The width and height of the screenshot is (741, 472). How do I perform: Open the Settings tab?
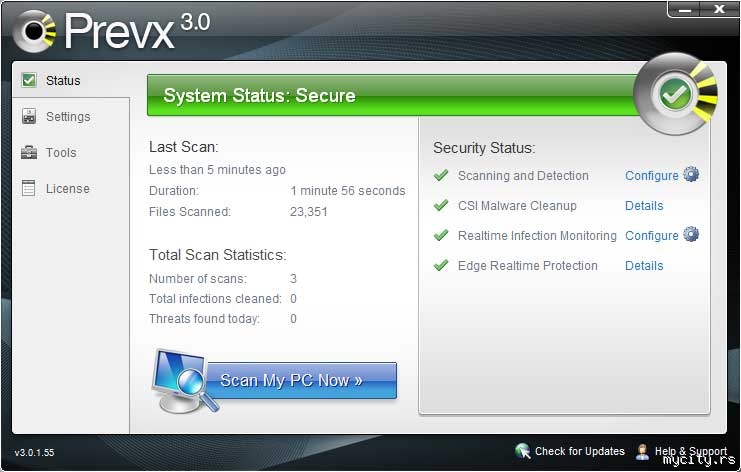pos(68,117)
